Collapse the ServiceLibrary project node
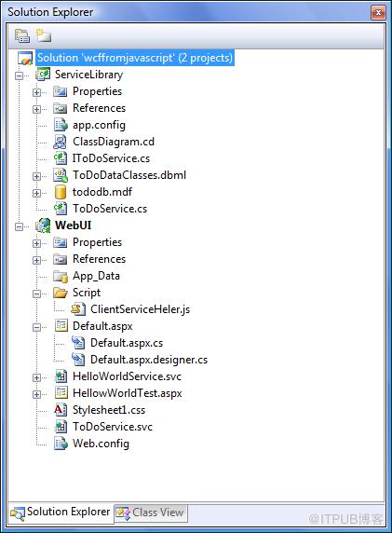 [x=19, y=75]
